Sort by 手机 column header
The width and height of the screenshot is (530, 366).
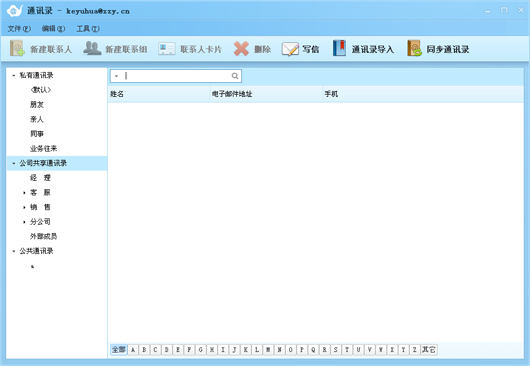click(423, 94)
